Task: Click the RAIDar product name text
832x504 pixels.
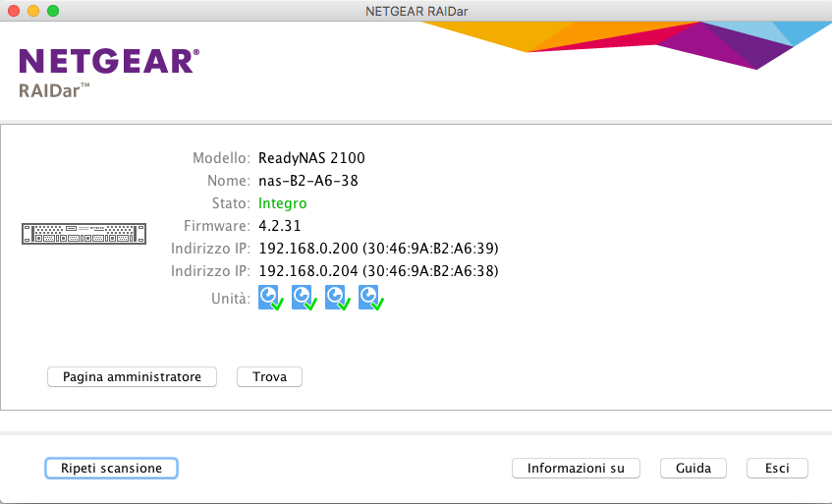Action: point(54,90)
